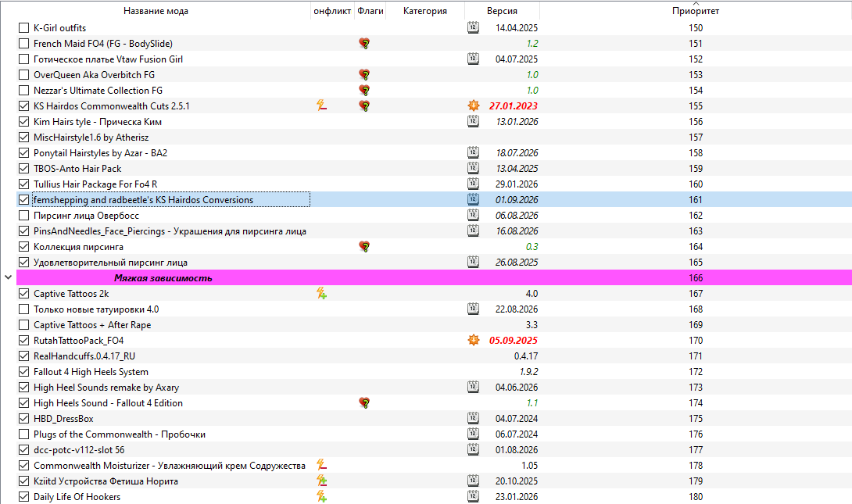Click the conflict icon on Commonwealth Moisturizer row
Viewport: 852px width, 504px height.
[x=322, y=466]
